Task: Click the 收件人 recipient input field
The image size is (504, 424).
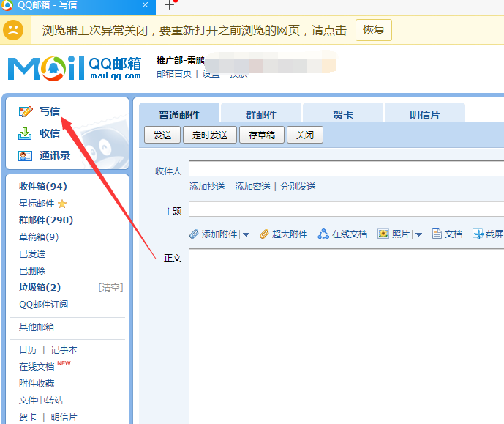Action: 347,168
